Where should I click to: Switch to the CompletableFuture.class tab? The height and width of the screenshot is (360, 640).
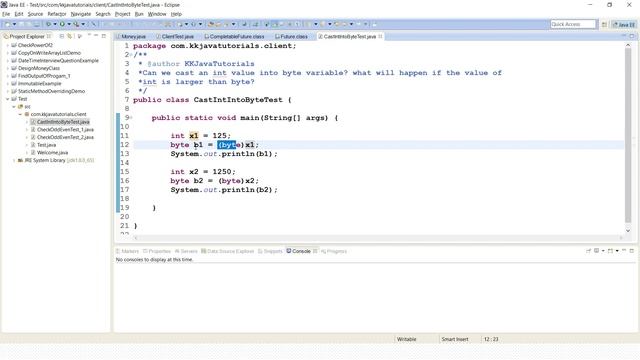[x=234, y=36]
